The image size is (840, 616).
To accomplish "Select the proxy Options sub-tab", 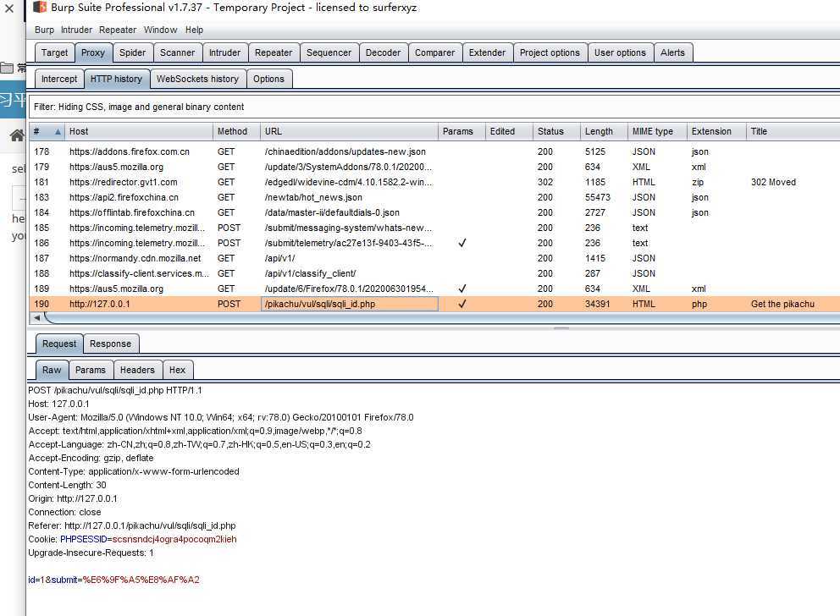I will 268,79.
